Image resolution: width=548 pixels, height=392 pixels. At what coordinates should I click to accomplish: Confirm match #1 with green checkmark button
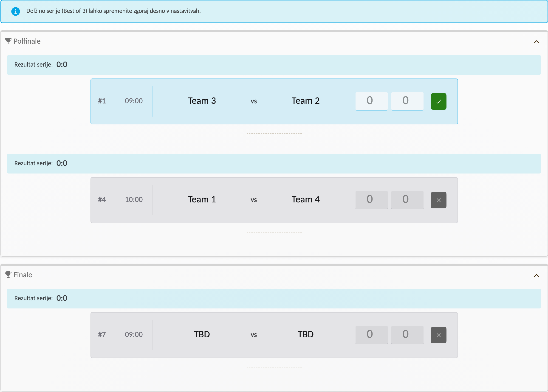(x=438, y=101)
